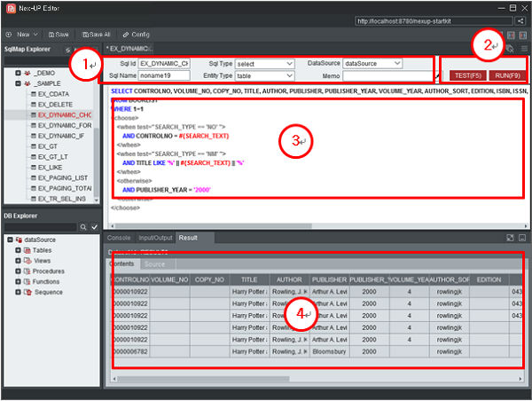Click the TITLE column header in the results
532x401 pixels.
click(x=249, y=279)
